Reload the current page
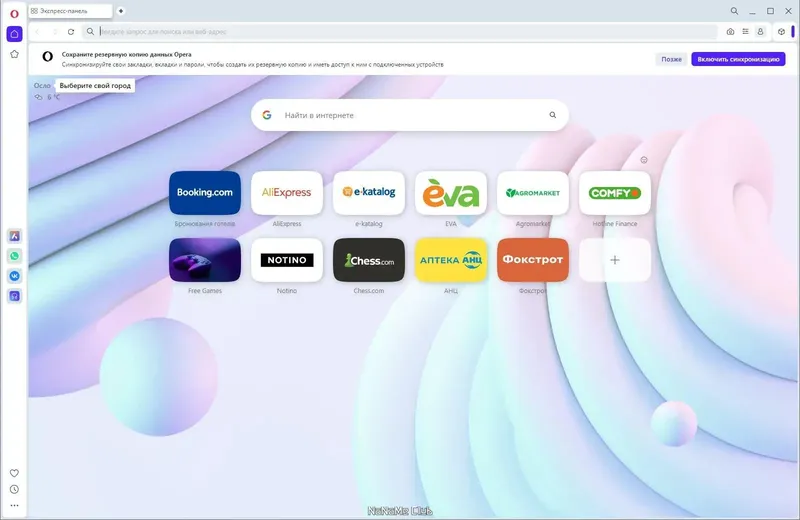The width and height of the screenshot is (800, 520). click(71, 32)
